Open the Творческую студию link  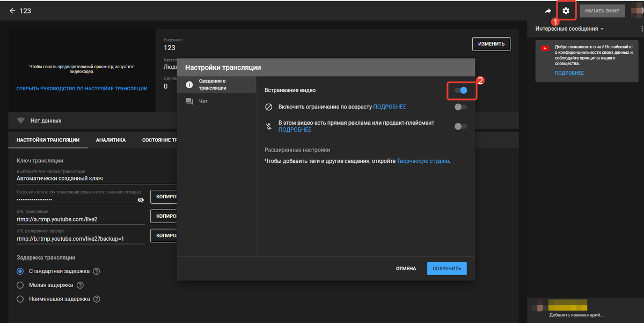[x=422, y=161]
